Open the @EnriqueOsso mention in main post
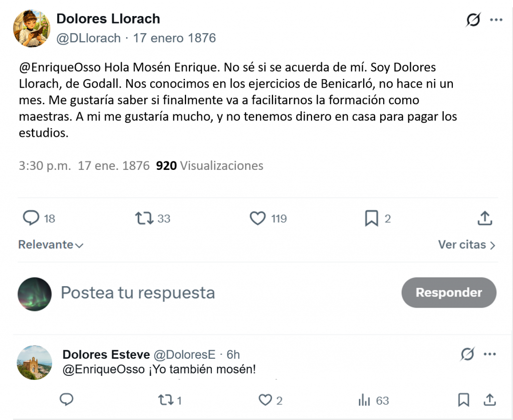513x420 pixels. [x=60, y=67]
